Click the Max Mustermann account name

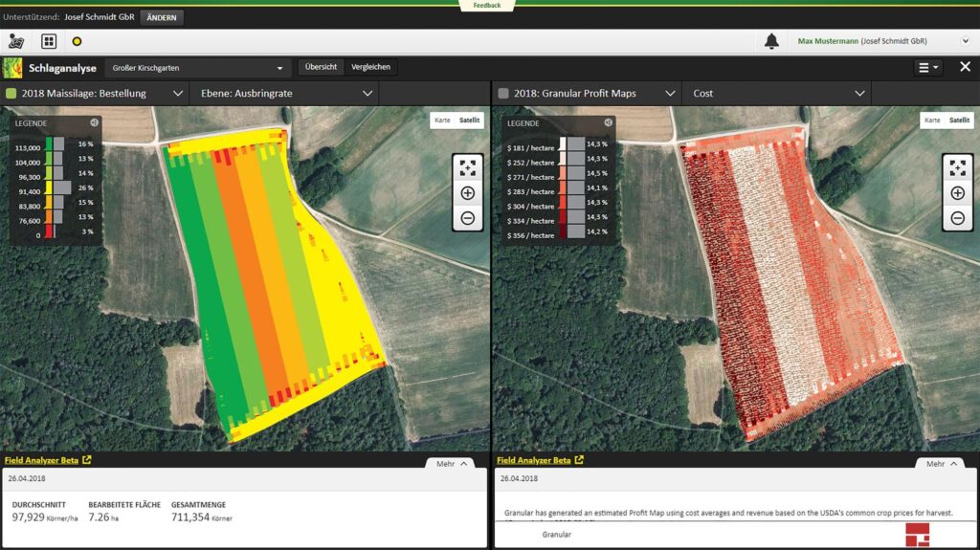click(828, 41)
